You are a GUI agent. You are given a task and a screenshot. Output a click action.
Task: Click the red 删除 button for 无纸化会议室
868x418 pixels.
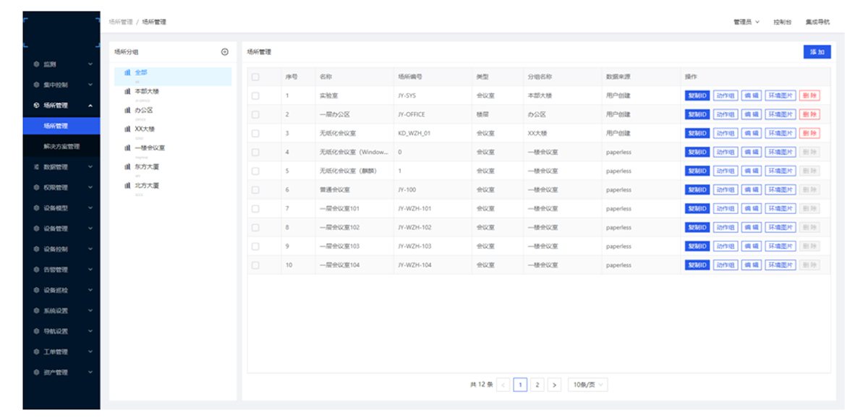click(x=809, y=133)
